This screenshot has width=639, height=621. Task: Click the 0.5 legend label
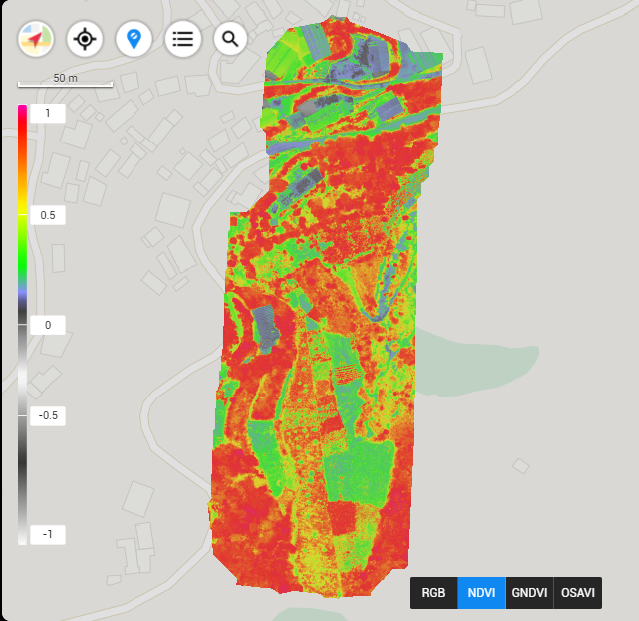coord(47,216)
